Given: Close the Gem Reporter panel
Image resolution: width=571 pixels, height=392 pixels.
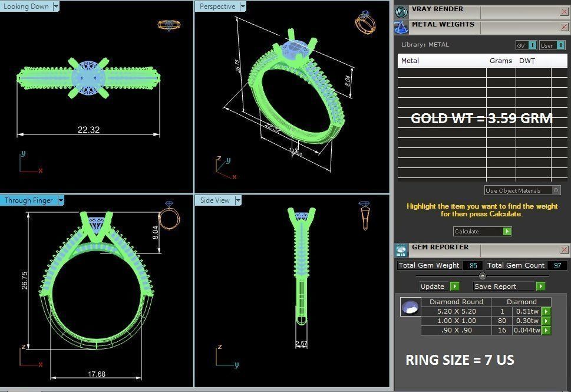Looking at the screenshot, I should (564, 249).
